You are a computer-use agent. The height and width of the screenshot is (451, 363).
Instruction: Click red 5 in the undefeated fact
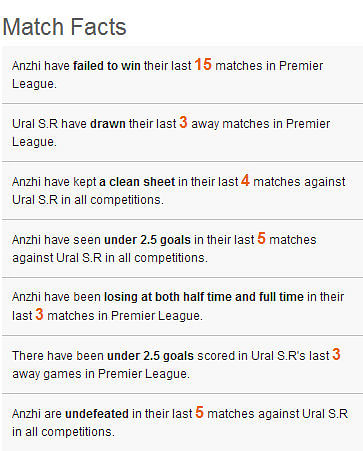199,412
